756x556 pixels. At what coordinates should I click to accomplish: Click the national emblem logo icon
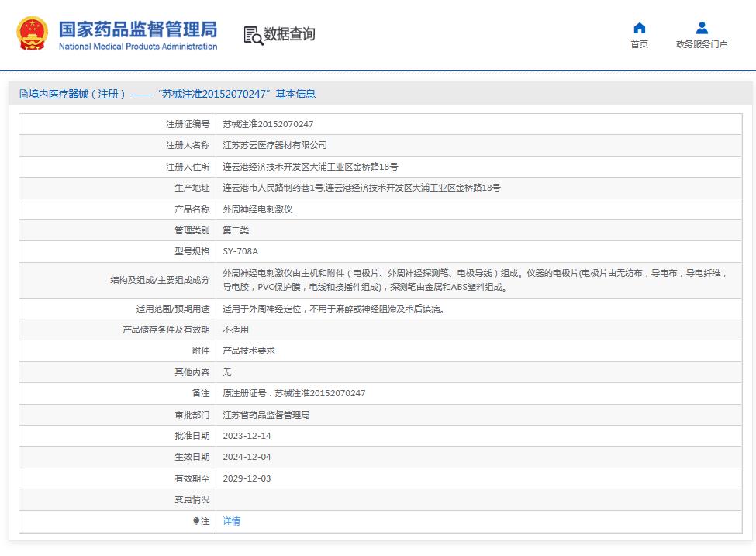[x=31, y=33]
